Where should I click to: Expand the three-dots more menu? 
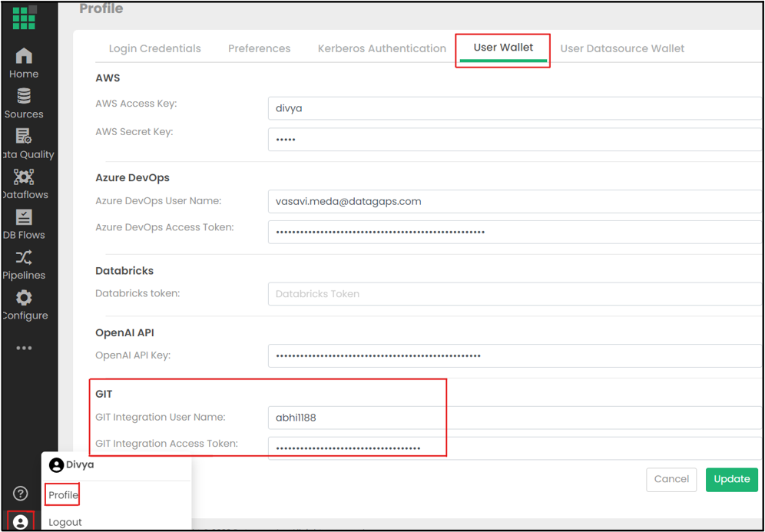point(24,348)
